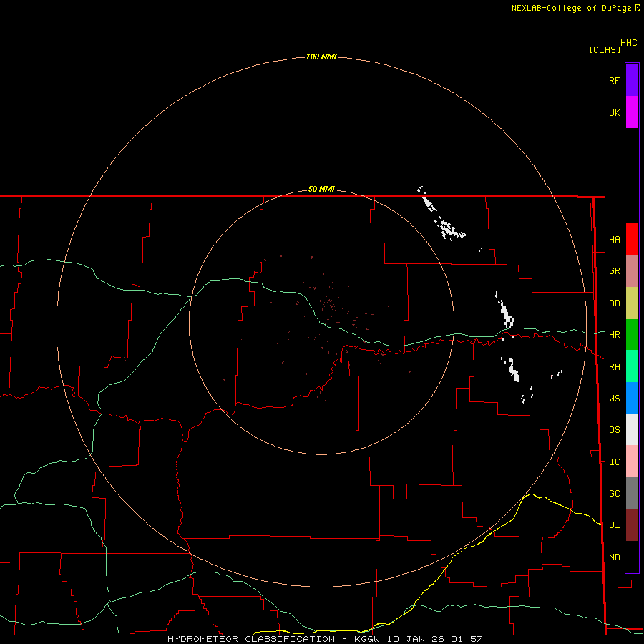
Task: Click the ND black legend swatch
Action: pos(632,557)
